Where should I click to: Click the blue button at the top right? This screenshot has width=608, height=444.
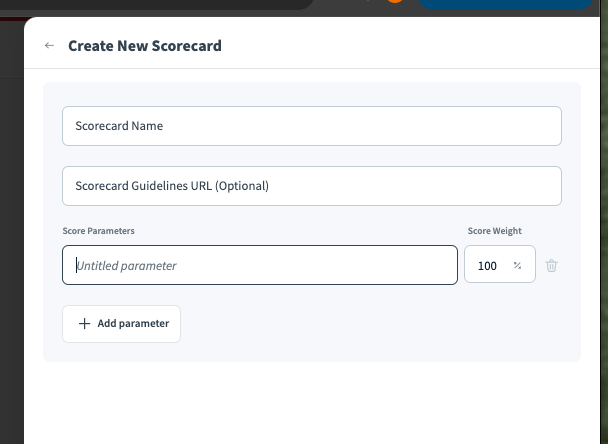[x=505, y=4]
